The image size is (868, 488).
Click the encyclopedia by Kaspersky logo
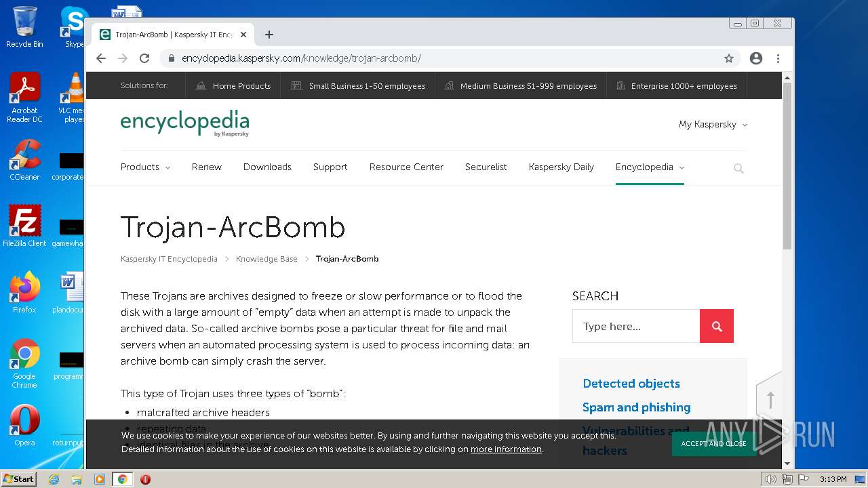click(184, 123)
